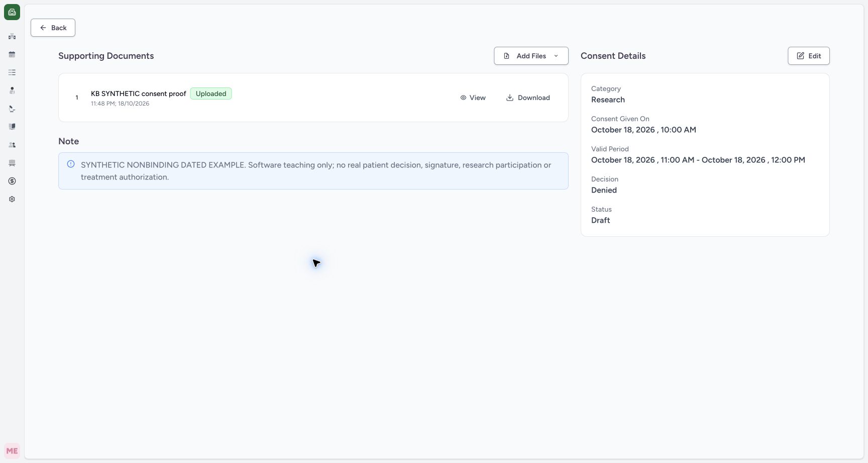Image resolution: width=868 pixels, height=463 pixels.
Task: Open the checklist sidebar icon
Action: (x=12, y=72)
